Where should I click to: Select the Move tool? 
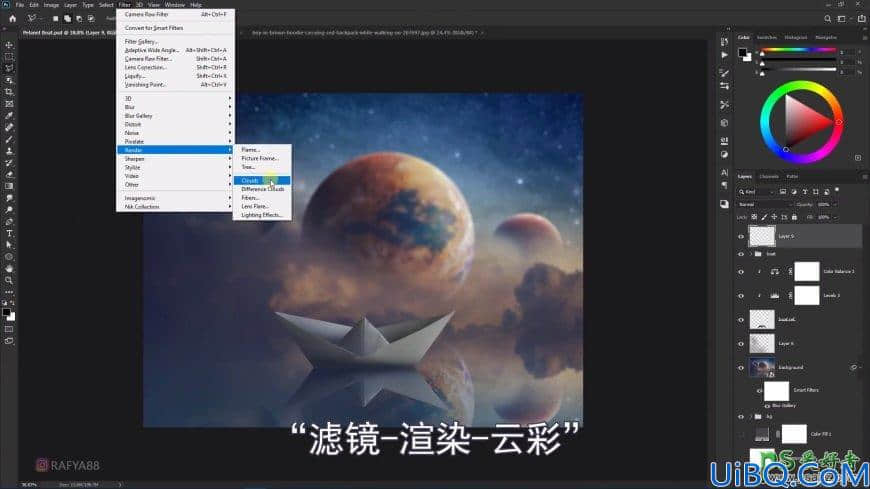(9, 45)
